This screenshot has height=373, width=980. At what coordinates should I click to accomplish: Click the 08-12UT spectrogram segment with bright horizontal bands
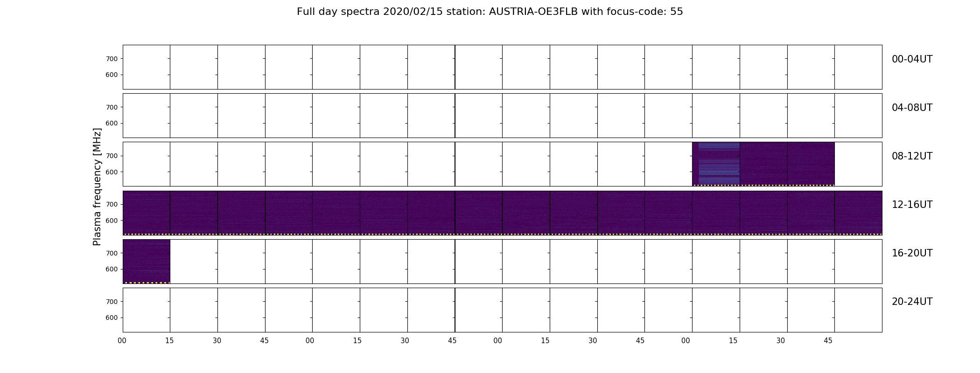pyautogui.click(x=716, y=164)
